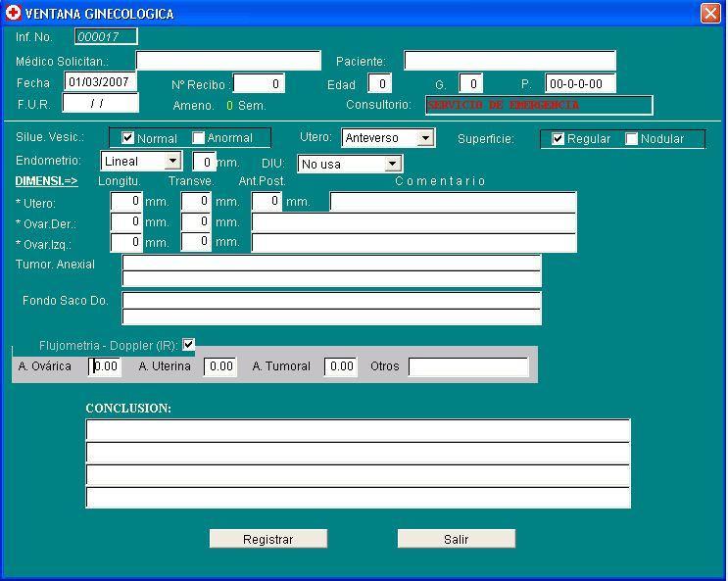Click the Ameno. 0 Sem. value
The image size is (728, 581).
[x=229, y=106]
